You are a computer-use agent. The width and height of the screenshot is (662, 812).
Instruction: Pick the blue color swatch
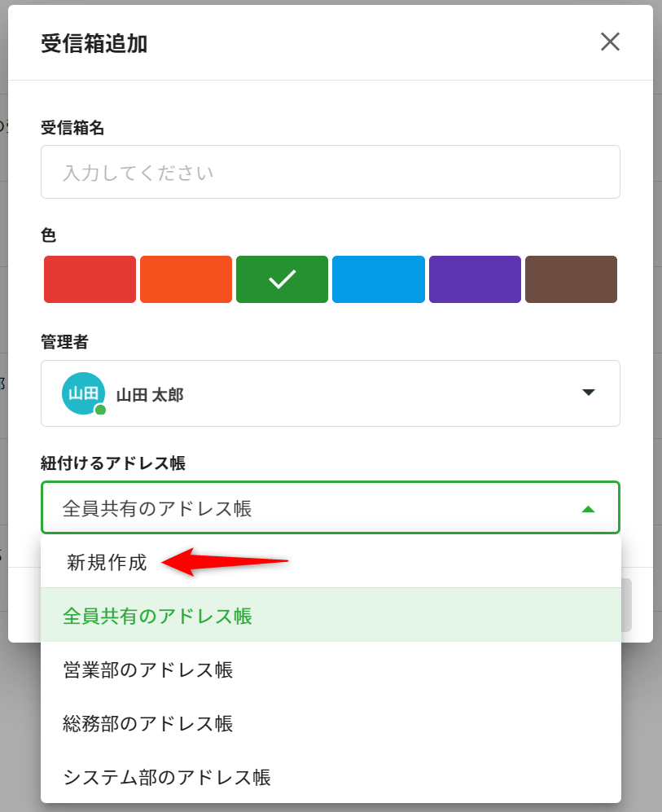click(378, 279)
